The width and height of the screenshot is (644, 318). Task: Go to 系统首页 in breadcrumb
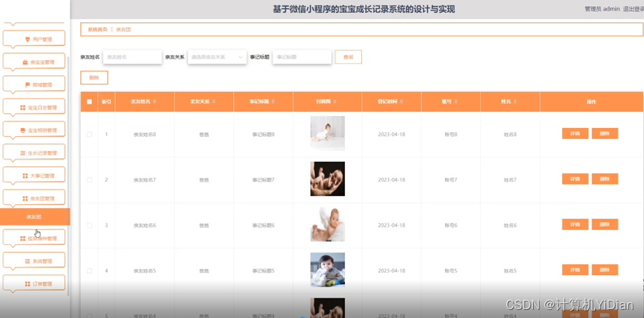[x=97, y=29]
